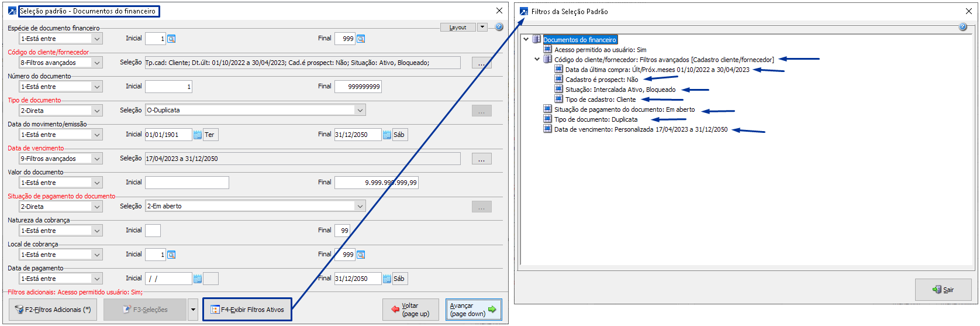Open Data de pagamento condition dropdown
The image size is (980, 326).
point(97,279)
